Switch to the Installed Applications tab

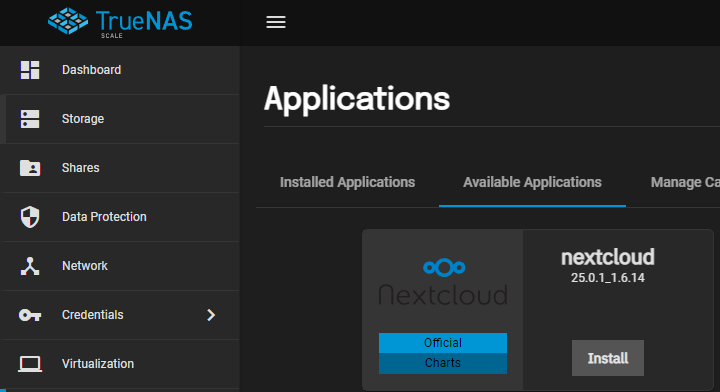tap(348, 182)
